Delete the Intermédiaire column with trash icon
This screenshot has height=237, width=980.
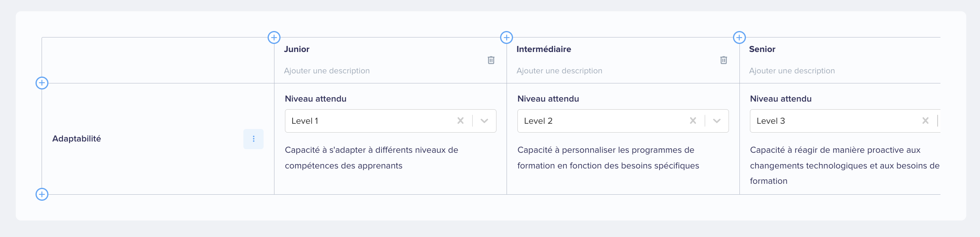[x=724, y=60]
